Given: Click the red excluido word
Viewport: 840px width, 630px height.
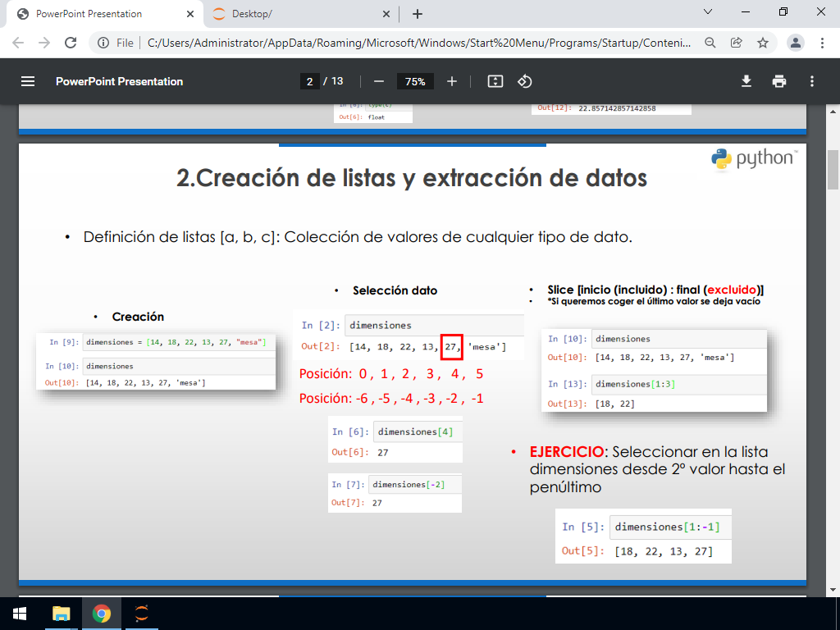Looking at the screenshot, I should 732,290.
